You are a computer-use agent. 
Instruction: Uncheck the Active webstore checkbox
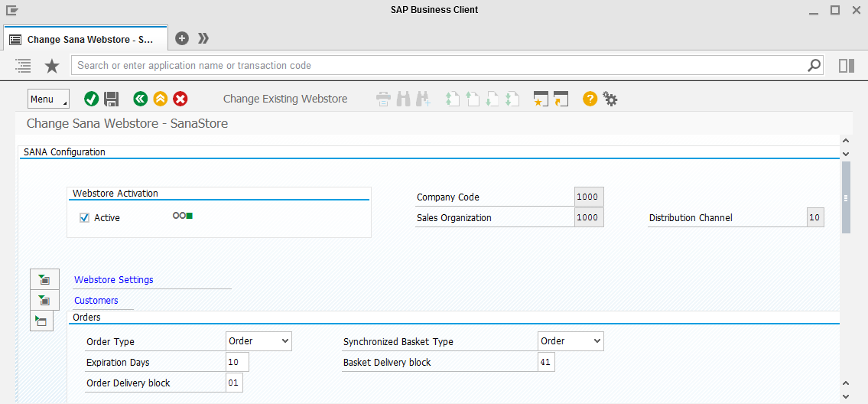pyautogui.click(x=84, y=218)
